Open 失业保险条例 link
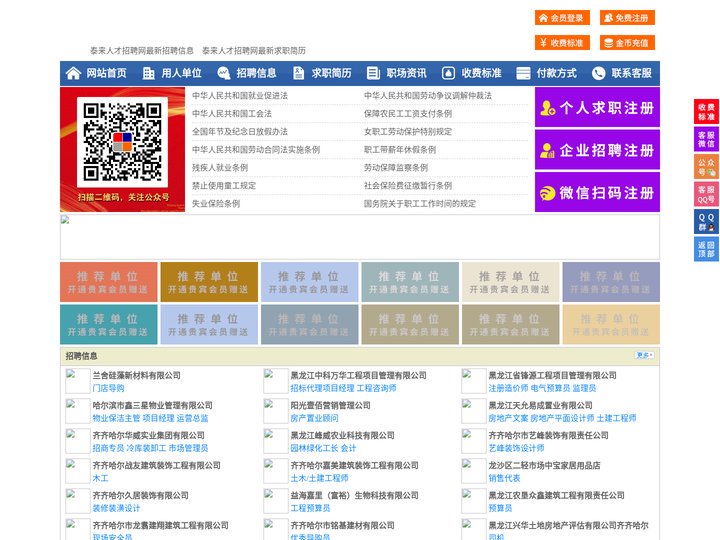This screenshot has width=720, height=540. coord(216,203)
